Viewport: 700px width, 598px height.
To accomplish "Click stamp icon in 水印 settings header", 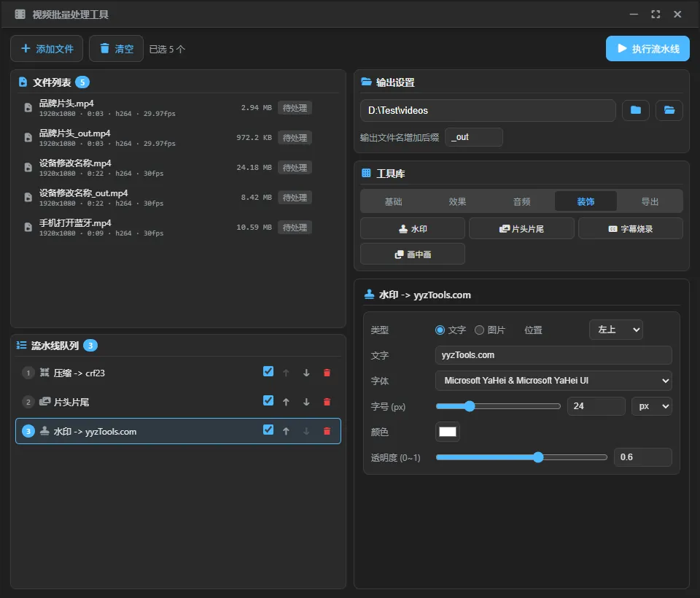I will (369, 295).
